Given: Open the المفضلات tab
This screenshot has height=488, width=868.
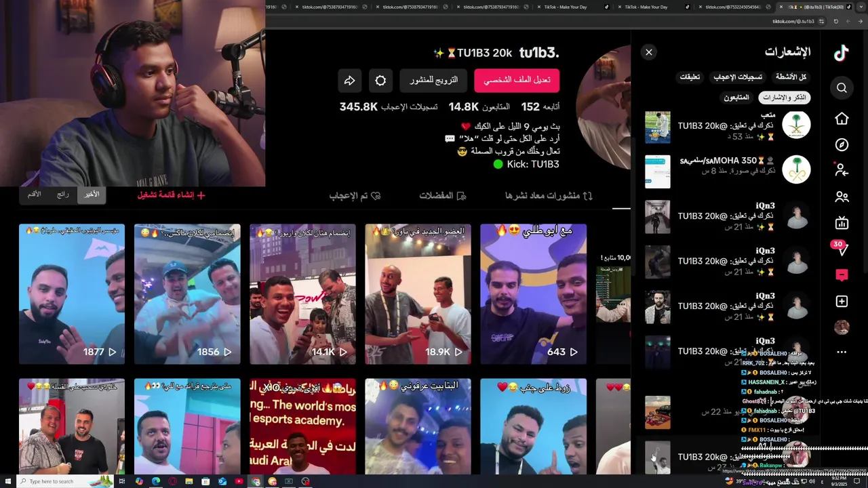Looking at the screenshot, I should click(442, 195).
